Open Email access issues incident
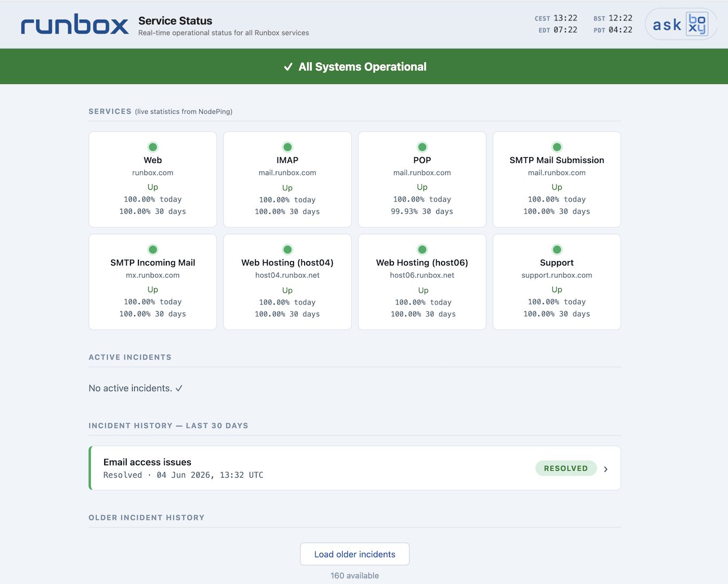Image resolution: width=728 pixels, height=584 pixels. [355, 468]
